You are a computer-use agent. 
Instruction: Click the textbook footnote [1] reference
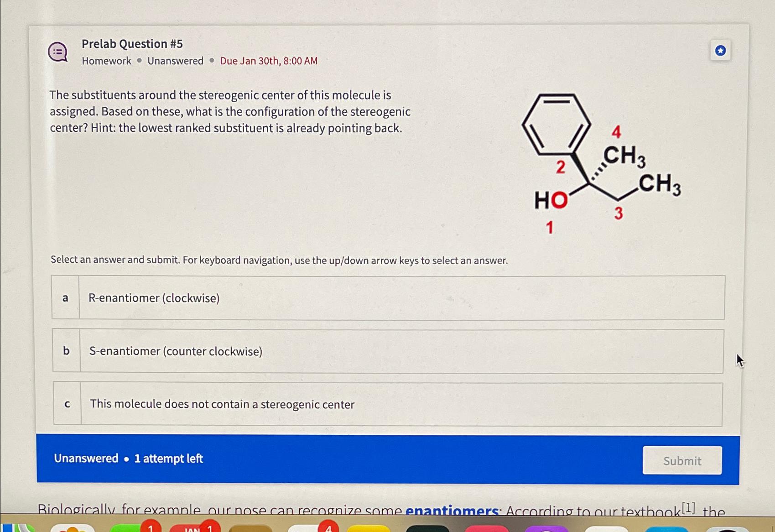(x=687, y=506)
